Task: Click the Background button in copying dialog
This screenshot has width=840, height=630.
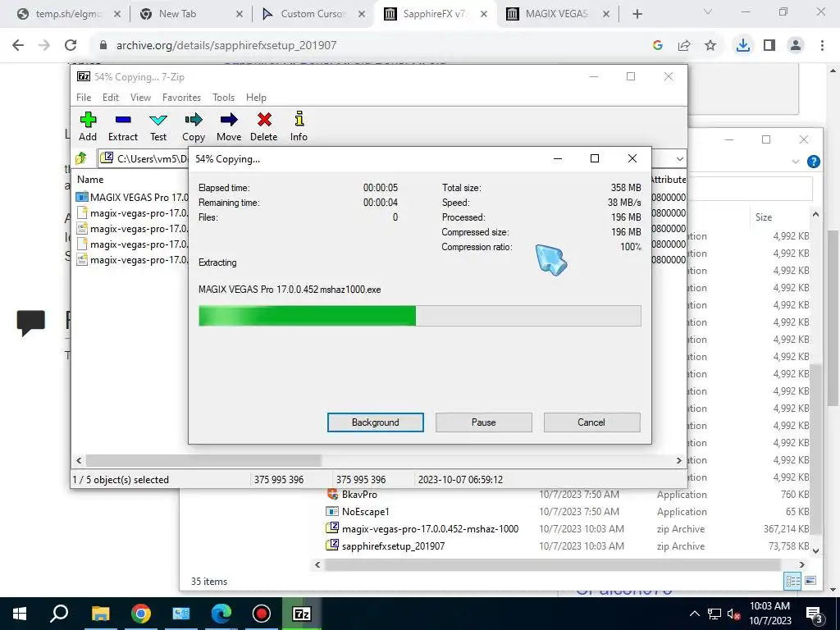Action: pos(376,422)
